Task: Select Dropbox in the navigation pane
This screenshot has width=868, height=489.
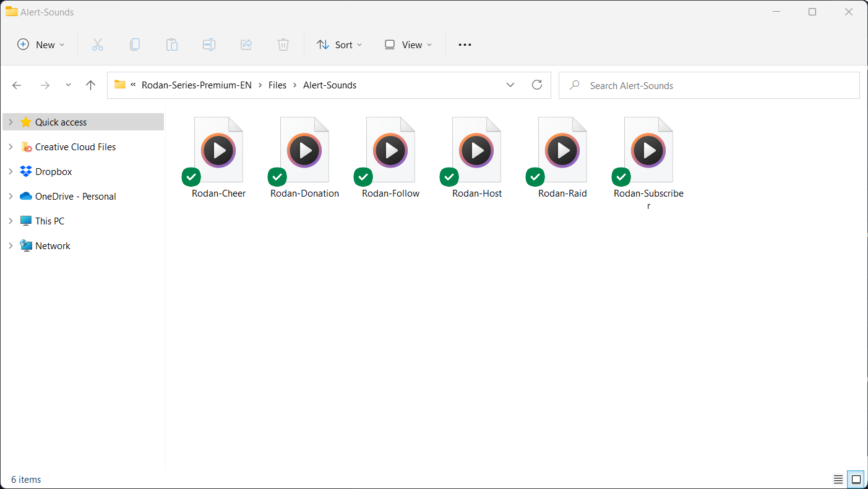Action: 53,172
